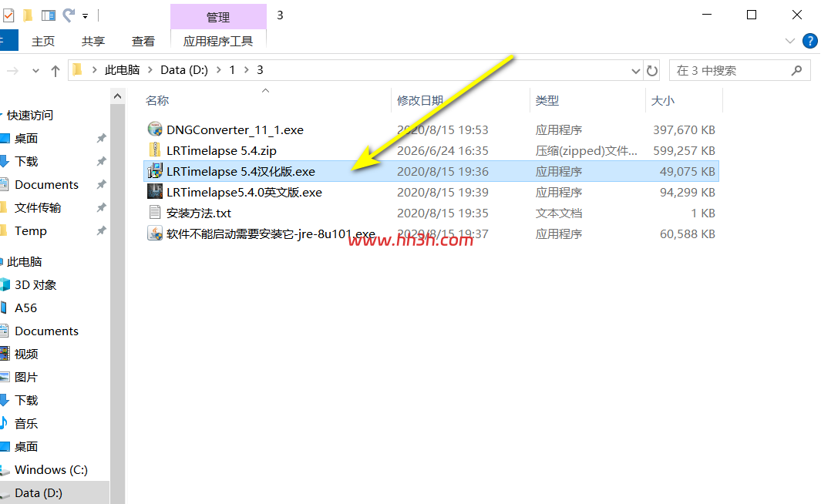Click the date 2026/6/24 16:35
Screen dimensions: 821x504
[442, 151]
